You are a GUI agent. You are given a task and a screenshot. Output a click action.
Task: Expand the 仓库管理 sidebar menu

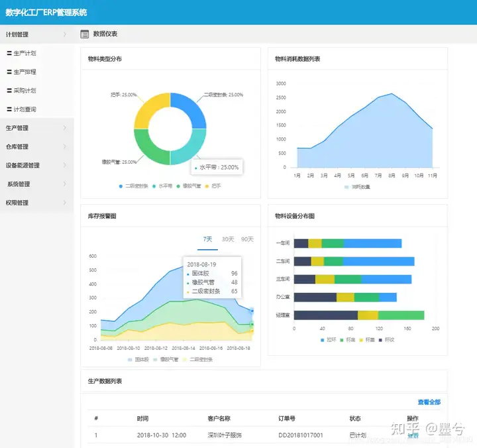(x=37, y=146)
